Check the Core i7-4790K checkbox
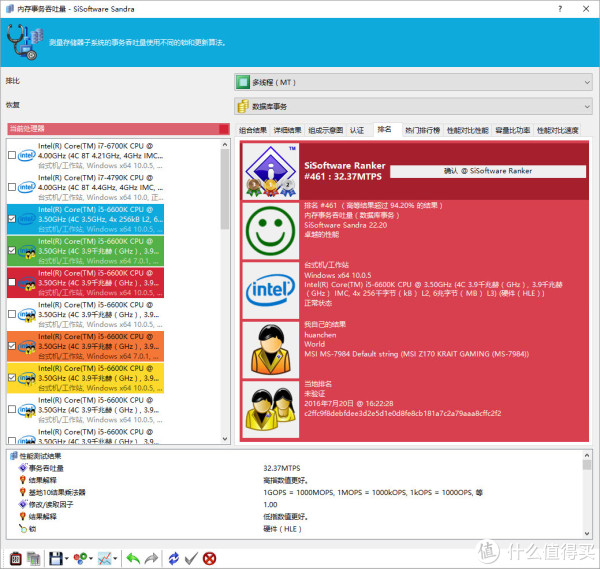The image size is (600, 569). click(12, 187)
